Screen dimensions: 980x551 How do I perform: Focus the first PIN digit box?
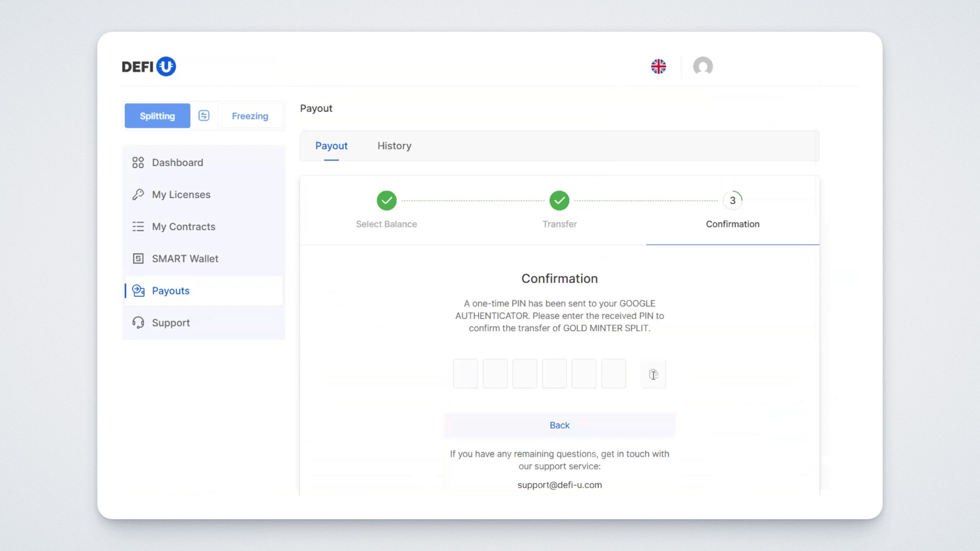(x=465, y=374)
